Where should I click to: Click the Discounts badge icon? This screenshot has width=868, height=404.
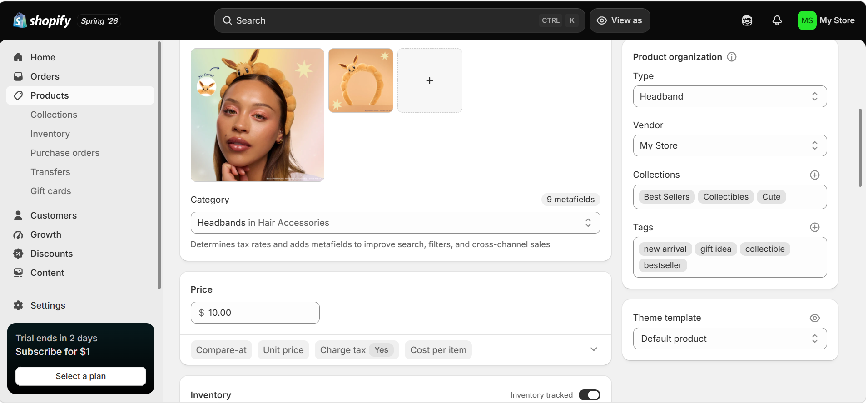pyautogui.click(x=18, y=254)
